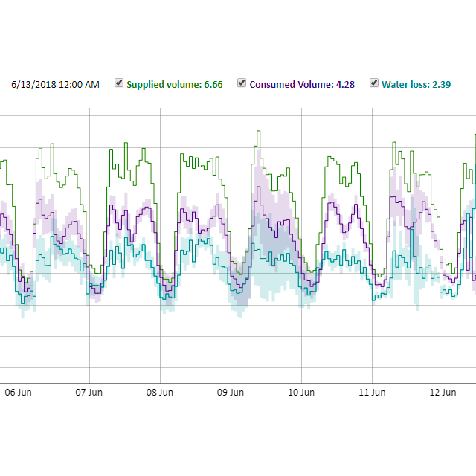Uncheck the Supplied volume checkbox
The height and width of the screenshot is (476, 476).
point(119,83)
